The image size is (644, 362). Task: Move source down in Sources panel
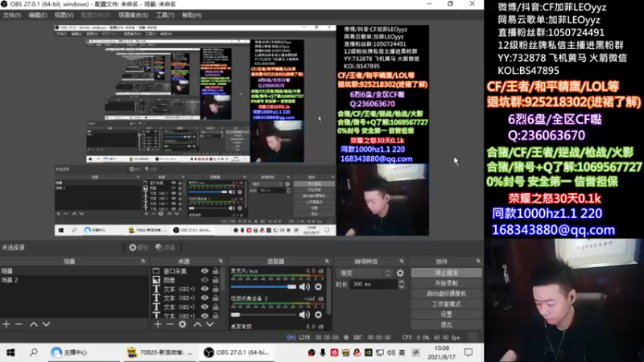(210, 324)
